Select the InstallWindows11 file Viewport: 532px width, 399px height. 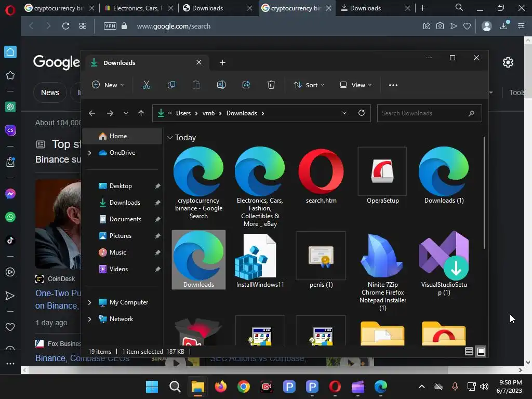(260, 260)
